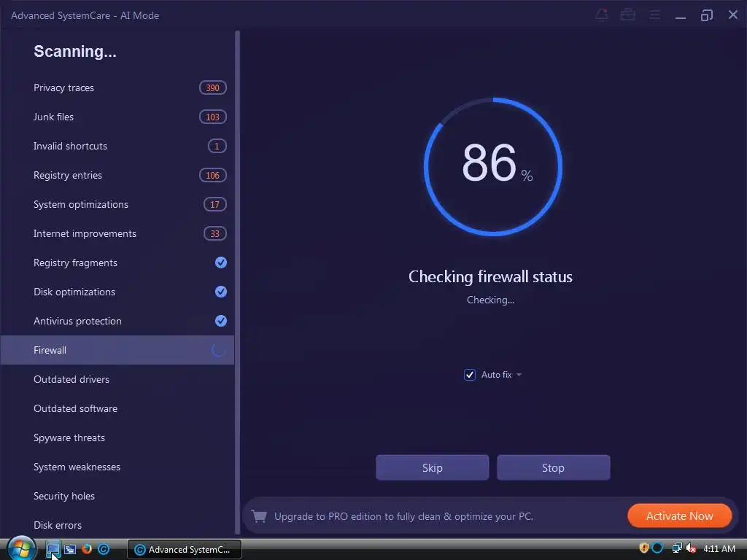This screenshot has width=747, height=560.
Task: Open the toolbox icon in title bar
Action: (628, 15)
